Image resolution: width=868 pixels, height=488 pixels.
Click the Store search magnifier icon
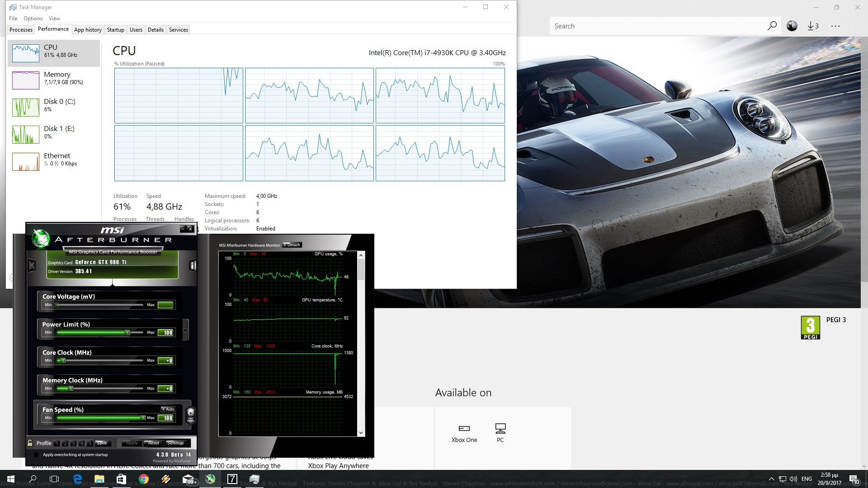point(772,26)
